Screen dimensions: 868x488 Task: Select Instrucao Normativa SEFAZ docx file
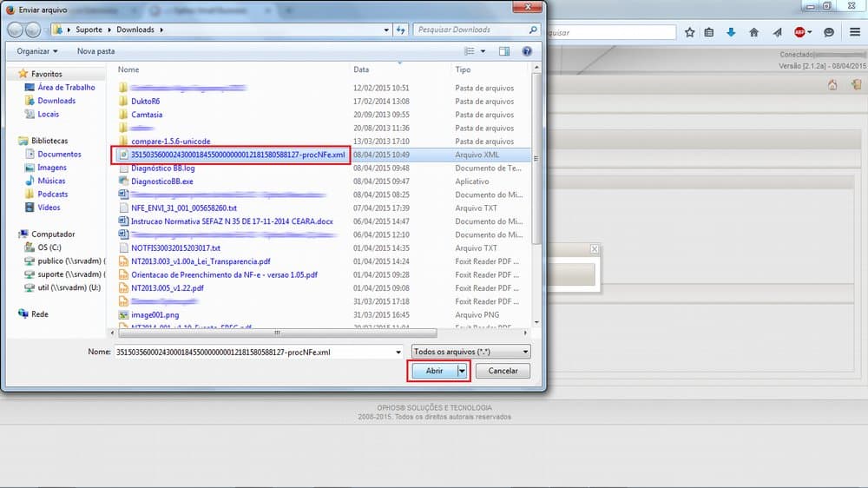[232, 221]
